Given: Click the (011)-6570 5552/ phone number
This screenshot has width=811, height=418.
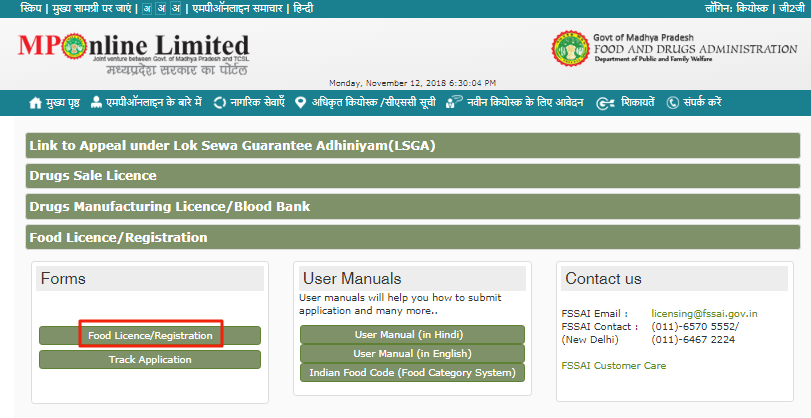Looking at the screenshot, I should pyautogui.click(x=695, y=326).
